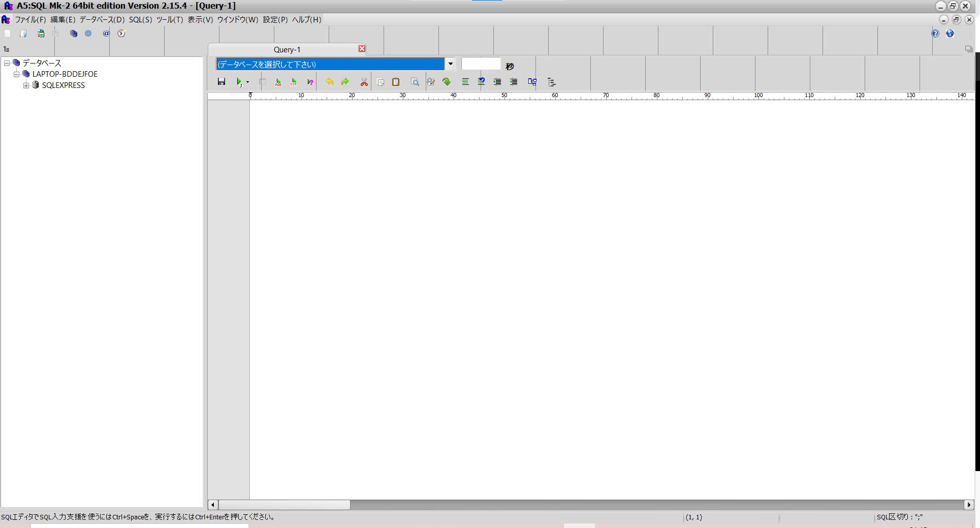The width and height of the screenshot is (980, 528).
Task: Run SQL and export CSV icon
Action: 294,82
